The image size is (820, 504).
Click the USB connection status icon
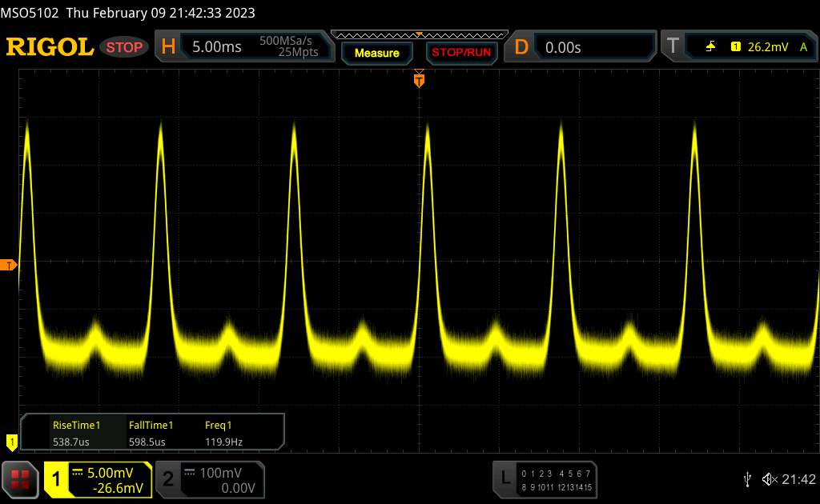click(747, 478)
